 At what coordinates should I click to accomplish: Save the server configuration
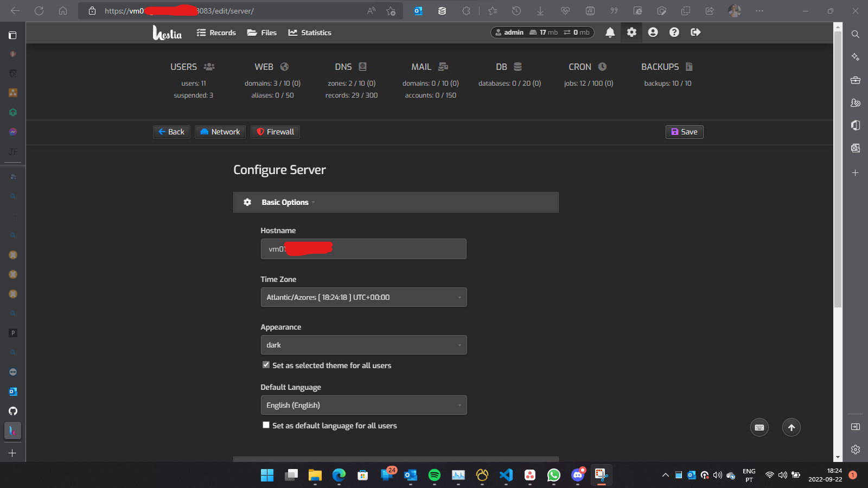click(x=685, y=132)
